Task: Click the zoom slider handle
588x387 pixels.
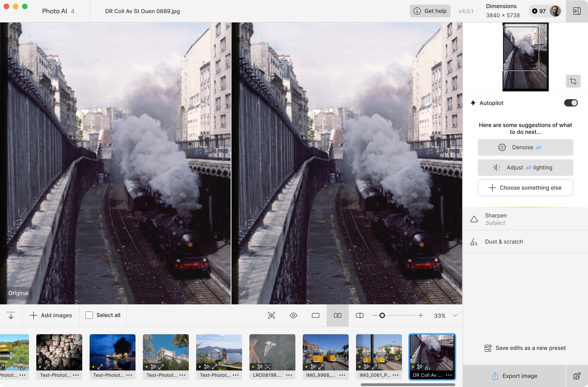Action: 382,315
